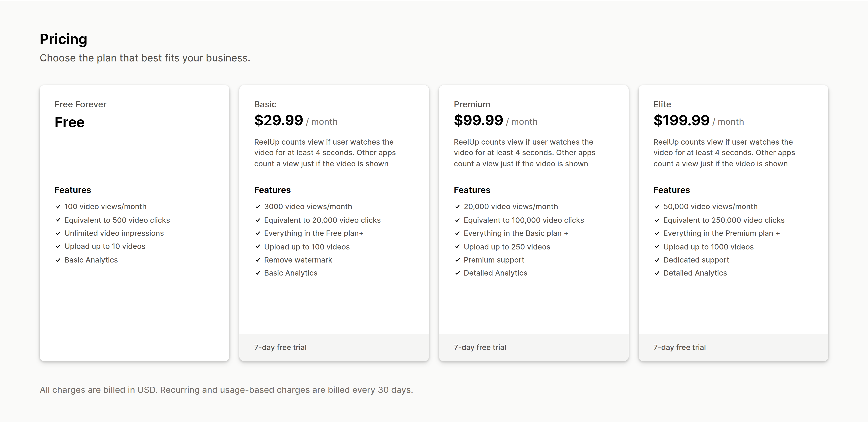
Task: Click the $199.99 per month price
Action: (x=699, y=120)
